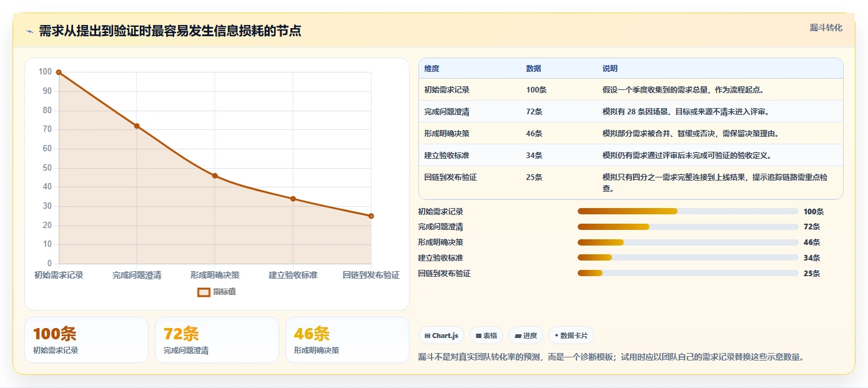Image resolution: width=868 pixels, height=388 pixels.
Task: Click the 完成问题澄清 progress bar
Action: (x=688, y=227)
